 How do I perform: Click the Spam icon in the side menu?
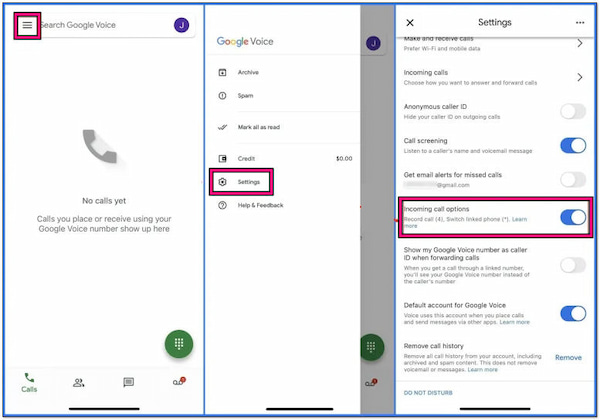click(x=222, y=96)
